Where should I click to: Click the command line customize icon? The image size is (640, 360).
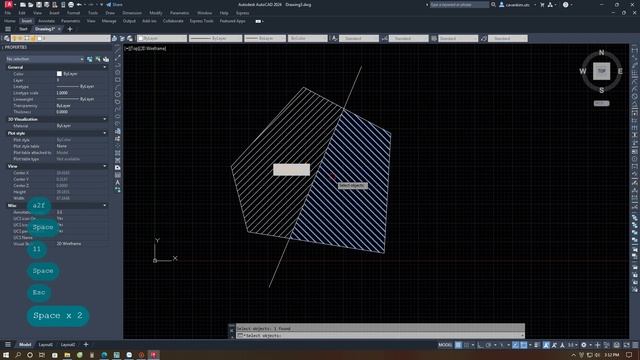(232, 336)
